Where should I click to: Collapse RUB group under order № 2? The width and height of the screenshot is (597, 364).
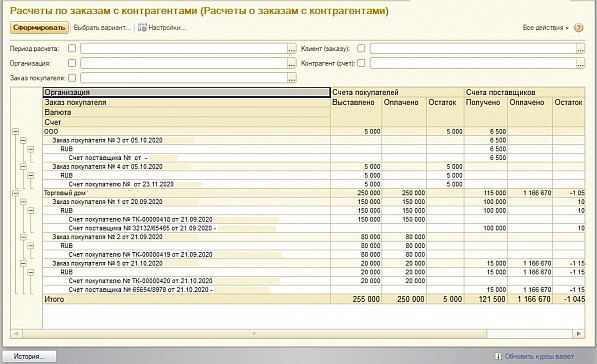[x=30, y=246]
